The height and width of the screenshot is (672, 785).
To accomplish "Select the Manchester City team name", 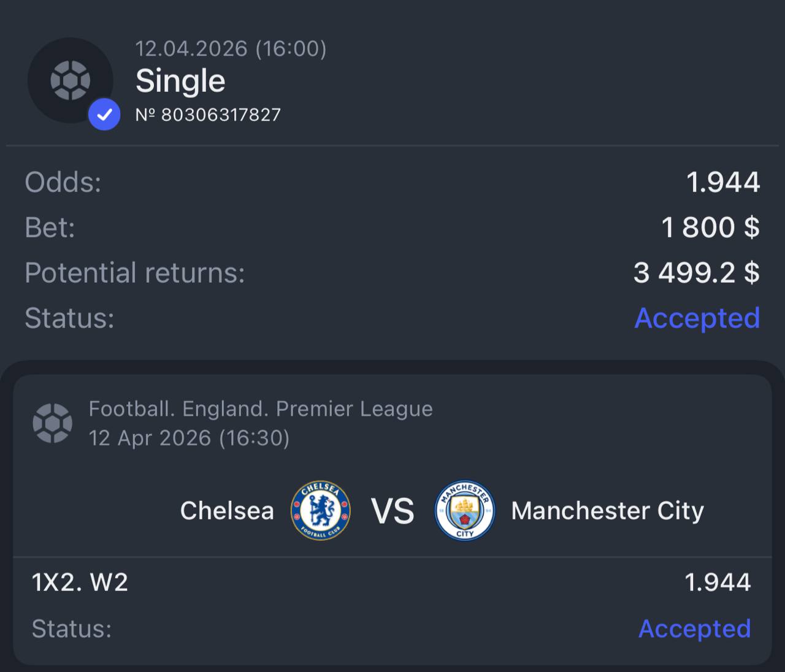I will click(608, 511).
